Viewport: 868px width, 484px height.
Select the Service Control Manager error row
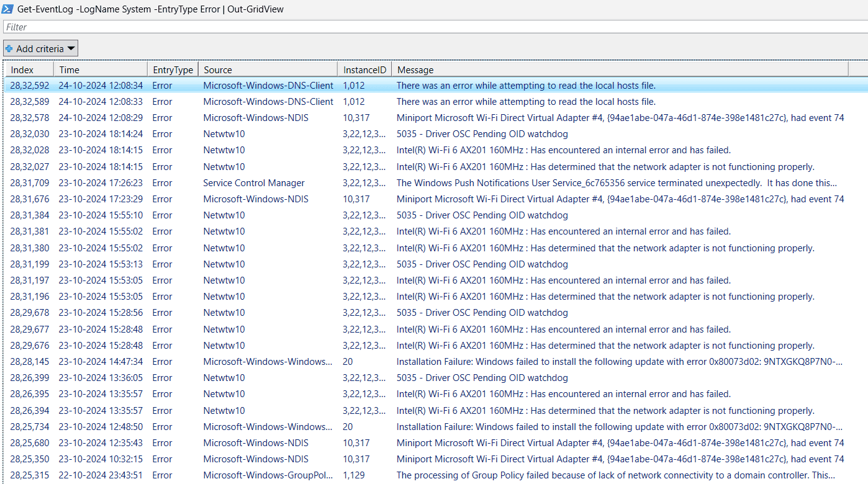click(x=436, y=183)
